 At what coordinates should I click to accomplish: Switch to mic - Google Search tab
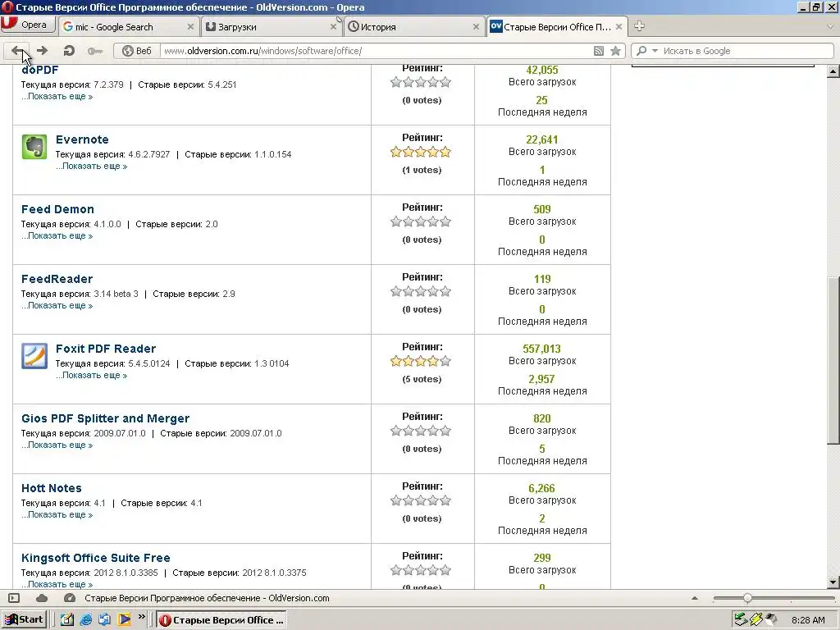tap(129, 27)
